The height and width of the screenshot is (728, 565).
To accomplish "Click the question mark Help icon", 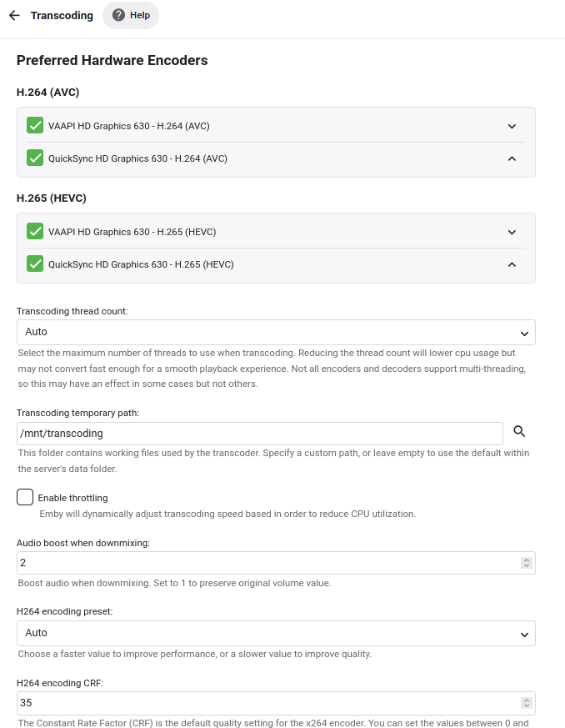I will (x=119, y=16).
